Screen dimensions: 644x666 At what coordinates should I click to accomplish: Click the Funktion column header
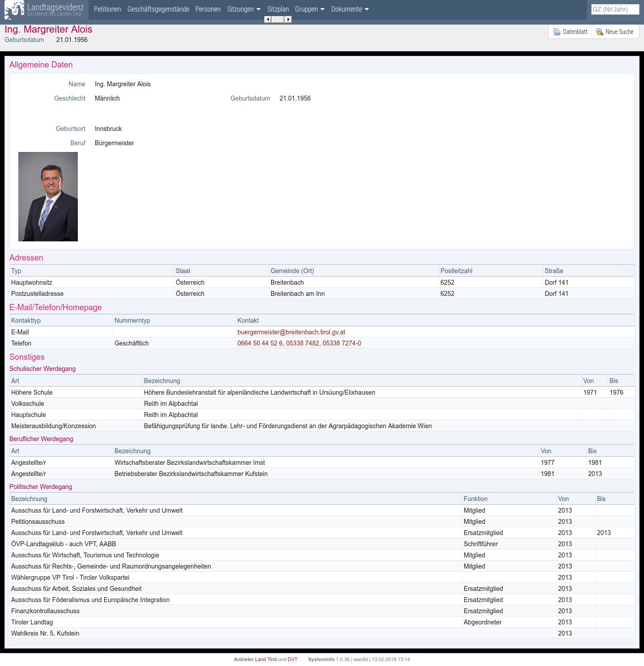[509, 499]
